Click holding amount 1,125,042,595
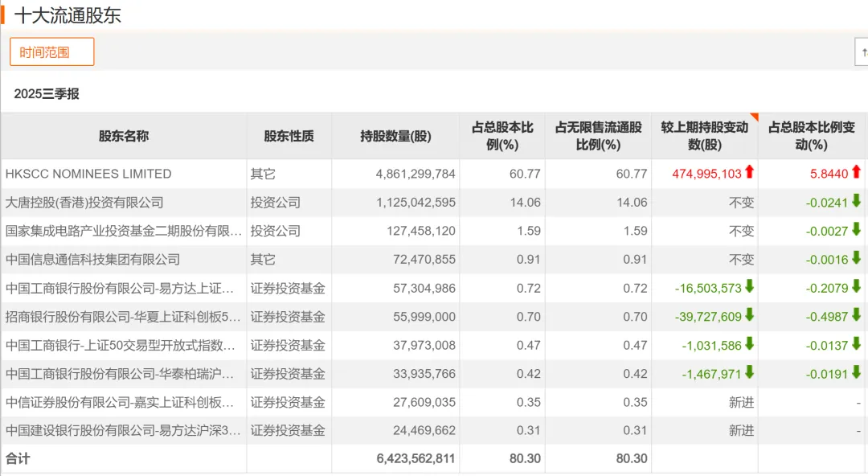The height and width of the screenshot is (476, 868). click(x=416, y=203)
